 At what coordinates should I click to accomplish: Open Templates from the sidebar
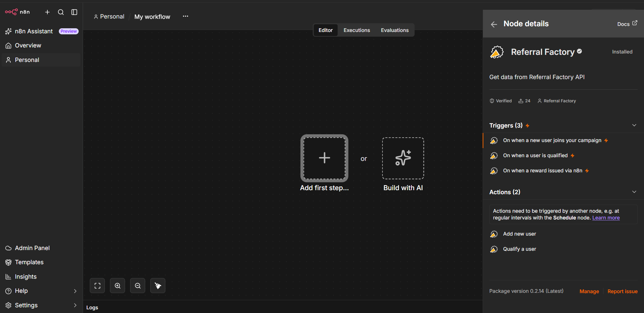click(42, 262)
